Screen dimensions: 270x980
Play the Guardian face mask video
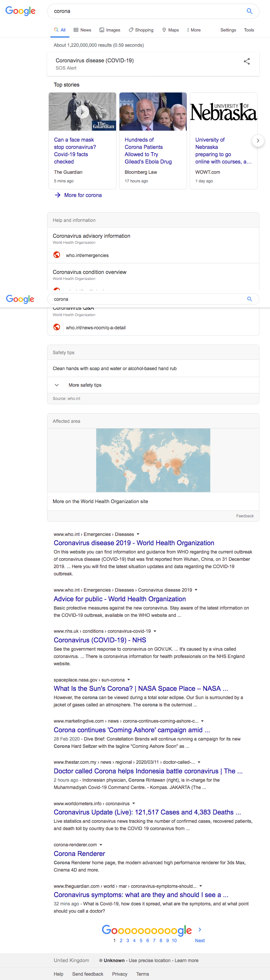pos(83,111)
